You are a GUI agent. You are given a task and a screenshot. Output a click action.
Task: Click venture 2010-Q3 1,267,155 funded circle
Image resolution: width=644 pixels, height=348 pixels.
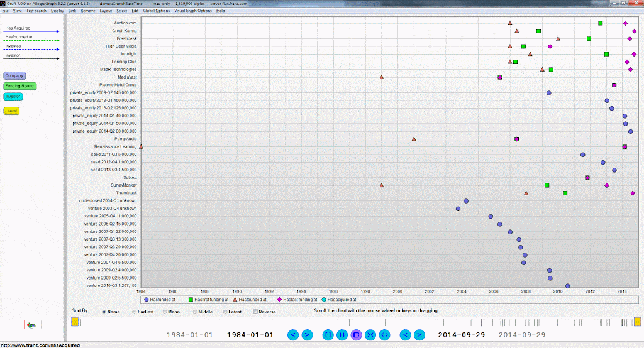[x=568, y=286]
